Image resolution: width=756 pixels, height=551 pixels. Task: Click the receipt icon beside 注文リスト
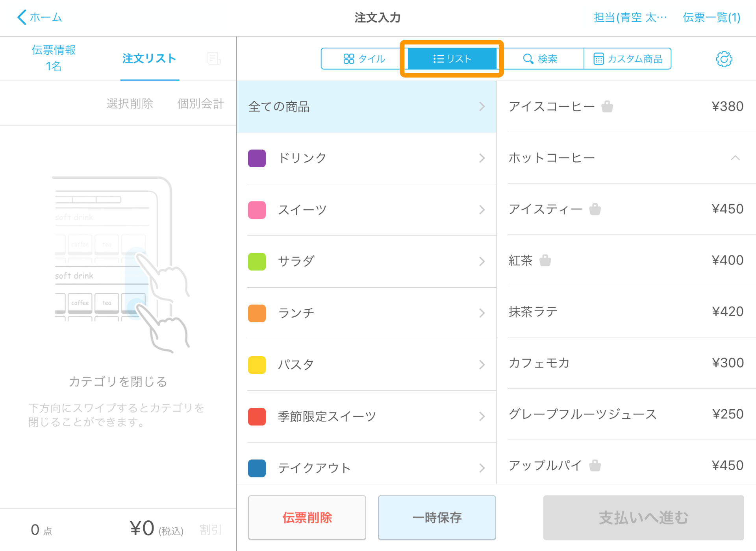coord(214,59)
